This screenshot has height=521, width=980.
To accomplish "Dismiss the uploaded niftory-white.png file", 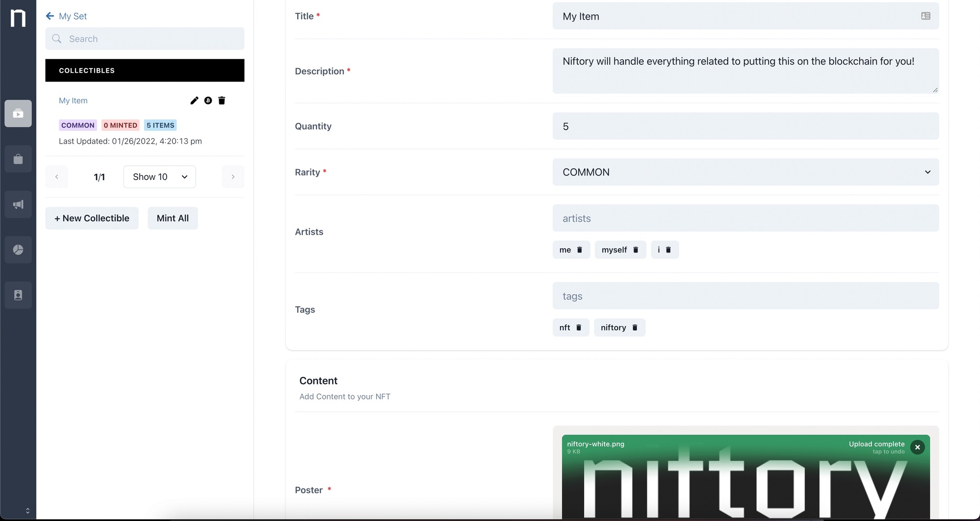I will click(917, 447).
